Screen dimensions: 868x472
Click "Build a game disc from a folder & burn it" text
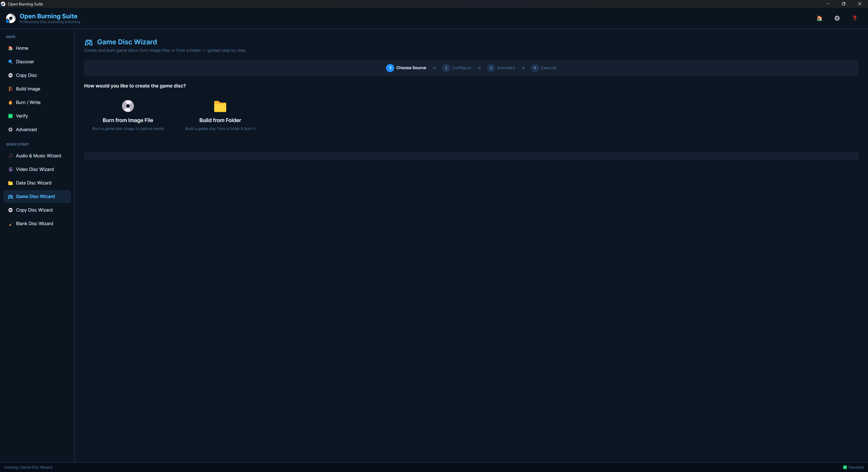tap(220, 129)
